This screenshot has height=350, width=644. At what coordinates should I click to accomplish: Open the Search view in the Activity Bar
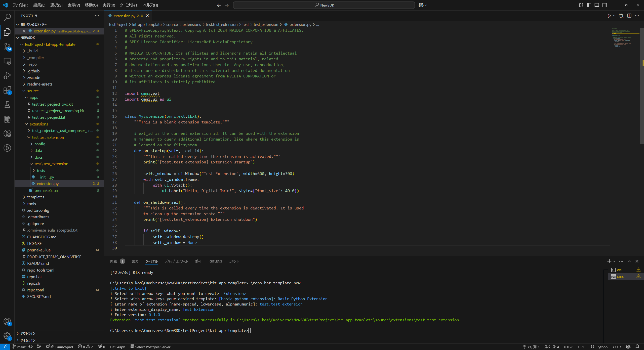7,17
